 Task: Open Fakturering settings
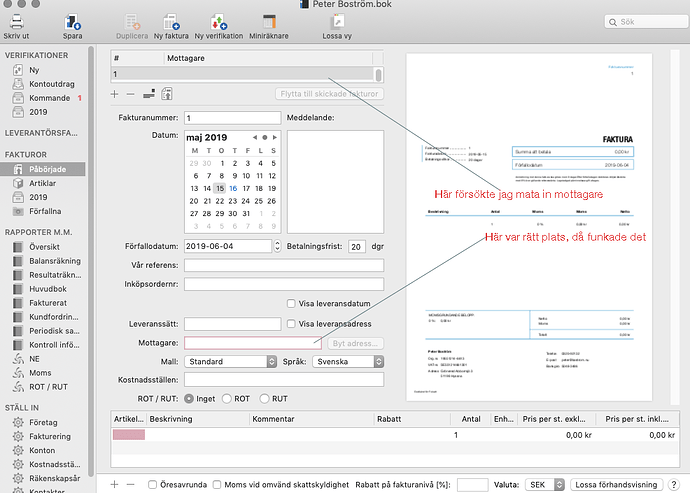[x=50, y=436]
